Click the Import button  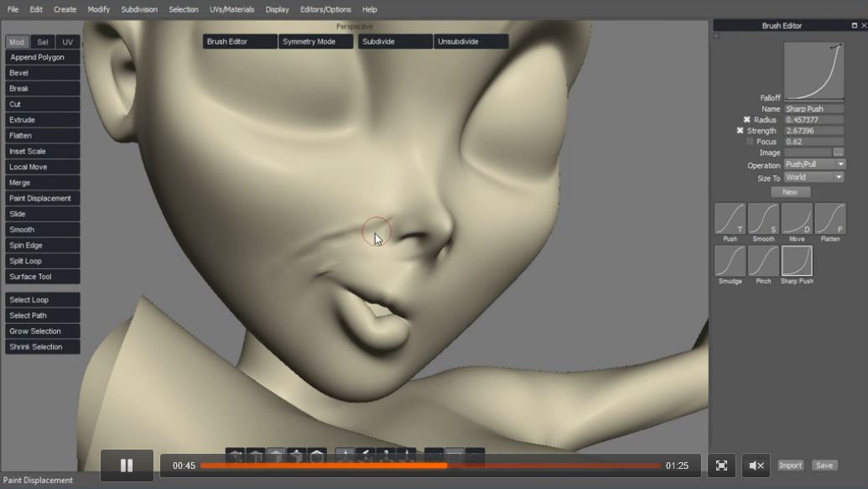(x=790, y=466)
